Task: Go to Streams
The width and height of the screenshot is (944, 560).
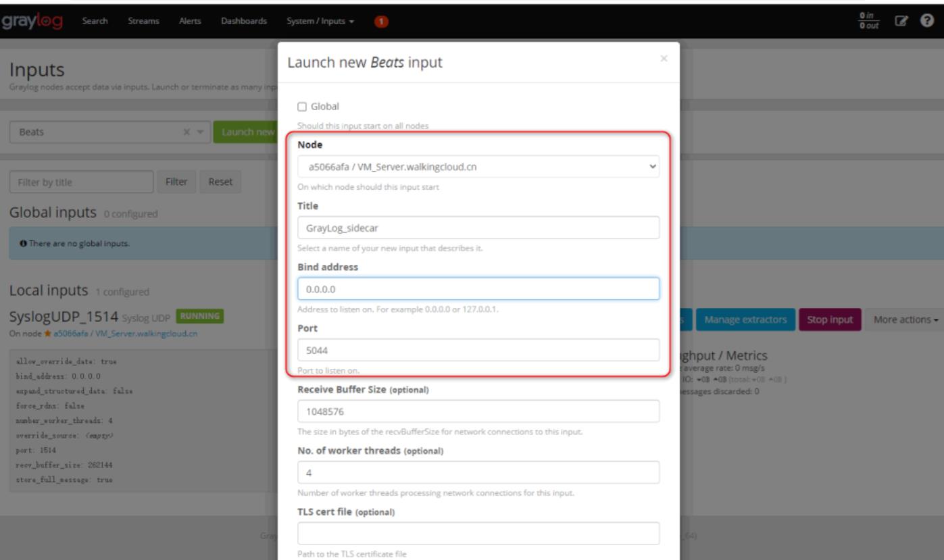Action: (x=143, y=22)
